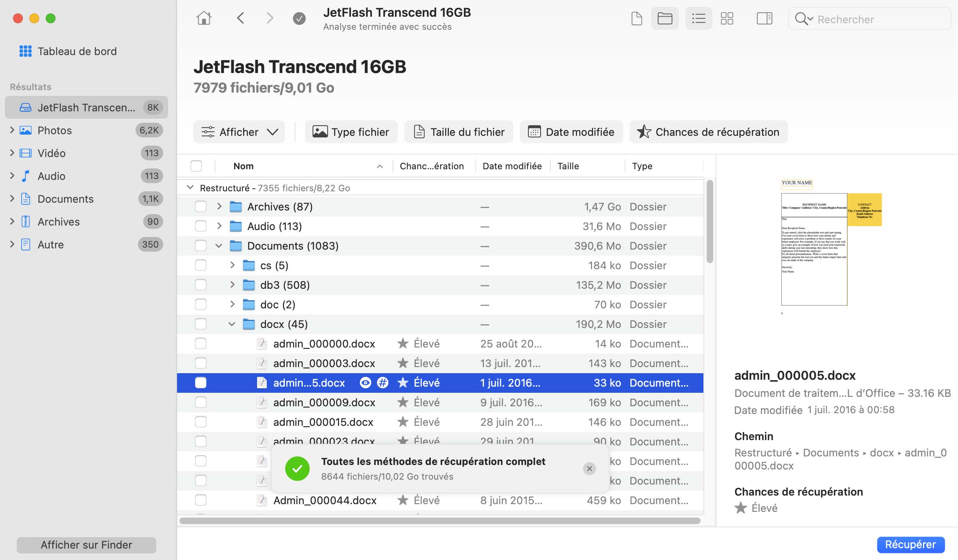Click the home navigation icon
The image size is (958, 560).
[203, 17]
